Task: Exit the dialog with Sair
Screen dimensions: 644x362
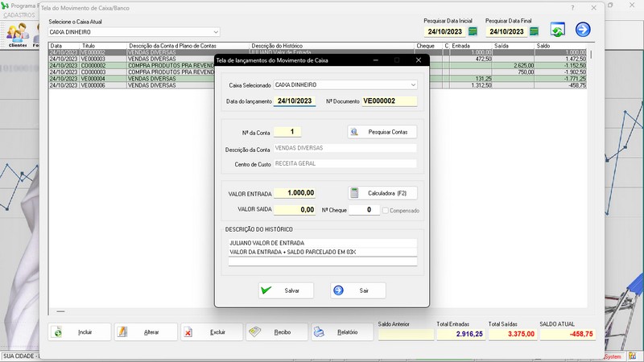Action: pos(358,290)
